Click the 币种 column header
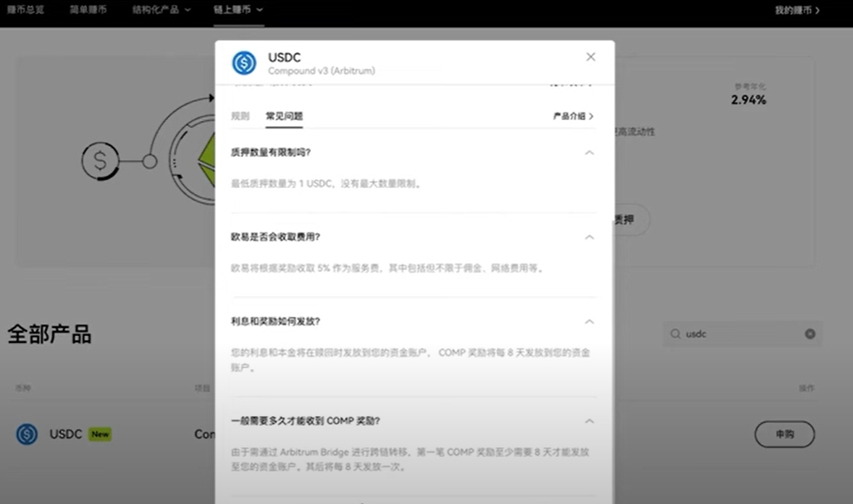 click(23, 388)
